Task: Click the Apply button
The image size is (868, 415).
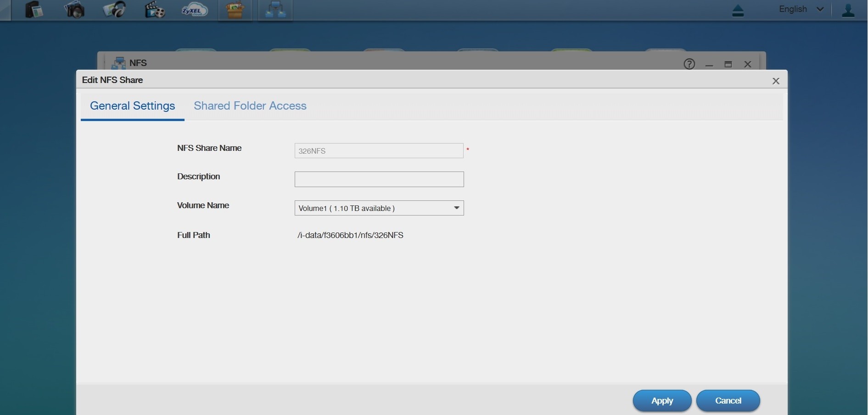Action: (x=662, y=401)
